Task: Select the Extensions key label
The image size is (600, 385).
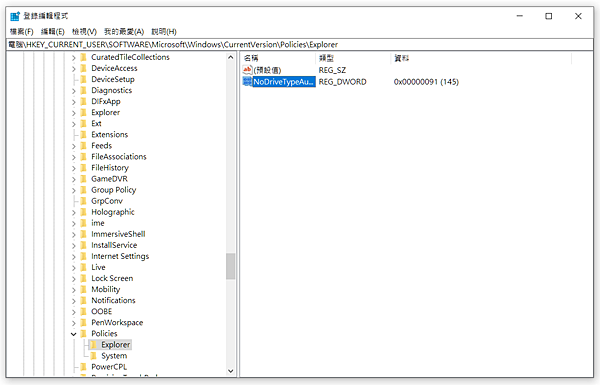Action: [109, 135]
